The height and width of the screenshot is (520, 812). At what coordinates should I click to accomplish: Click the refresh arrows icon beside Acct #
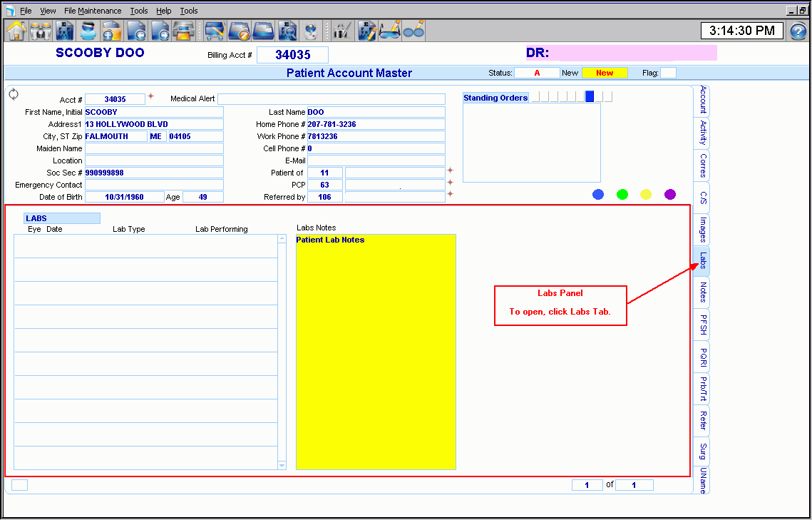pos(14,94)
